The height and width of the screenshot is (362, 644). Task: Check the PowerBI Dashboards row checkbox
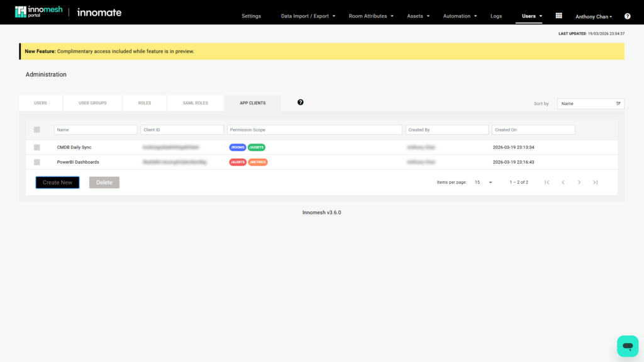(37, 162)
